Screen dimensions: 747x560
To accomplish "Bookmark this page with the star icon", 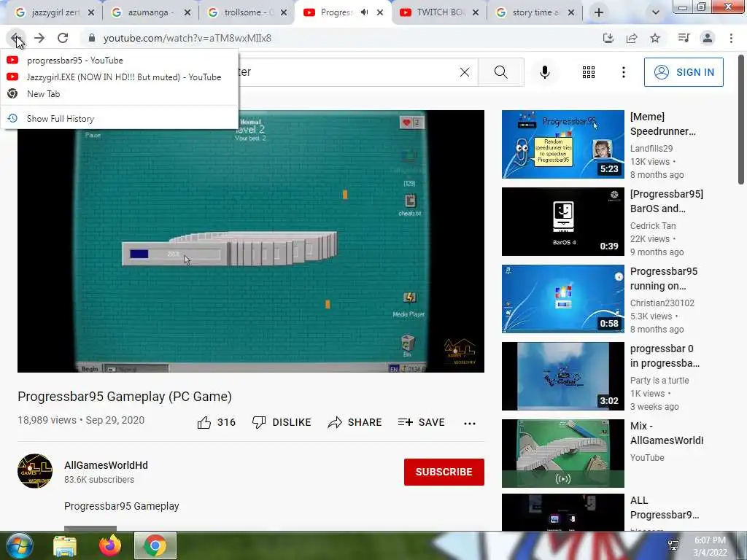I will (x=656, y=38).
